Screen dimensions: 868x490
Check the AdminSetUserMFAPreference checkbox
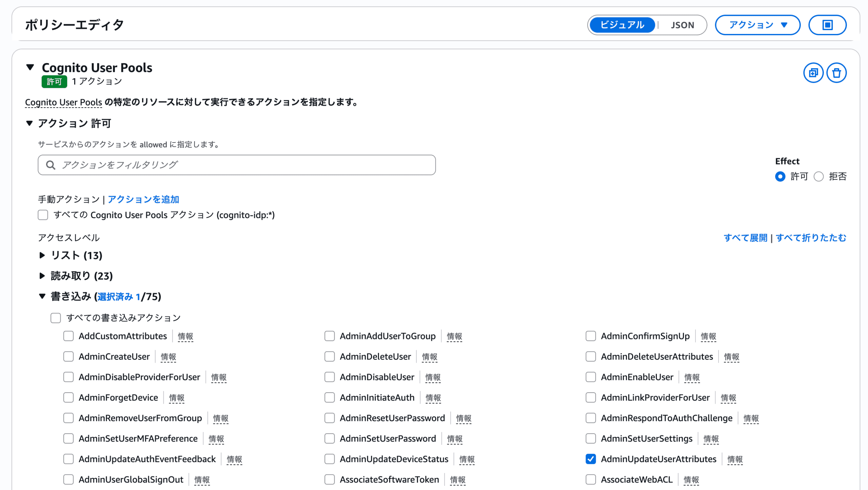(68, 438)
